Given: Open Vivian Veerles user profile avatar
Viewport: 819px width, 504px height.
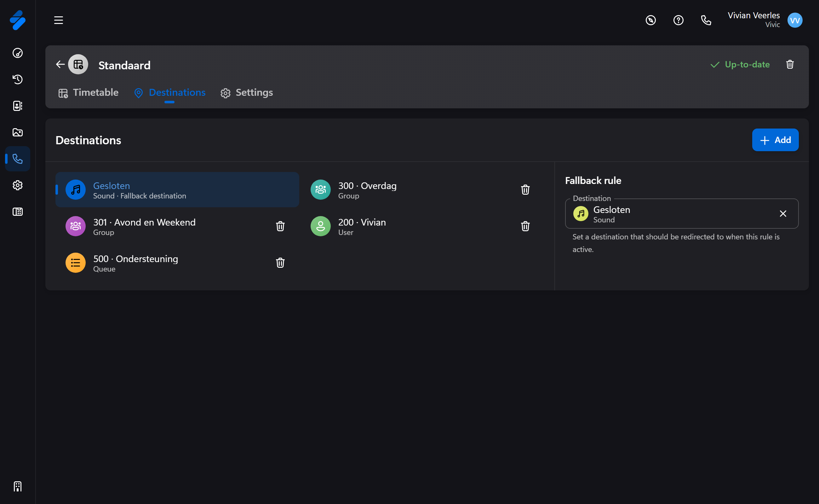Looking at the screenshot, I should (x=795, y=20).
